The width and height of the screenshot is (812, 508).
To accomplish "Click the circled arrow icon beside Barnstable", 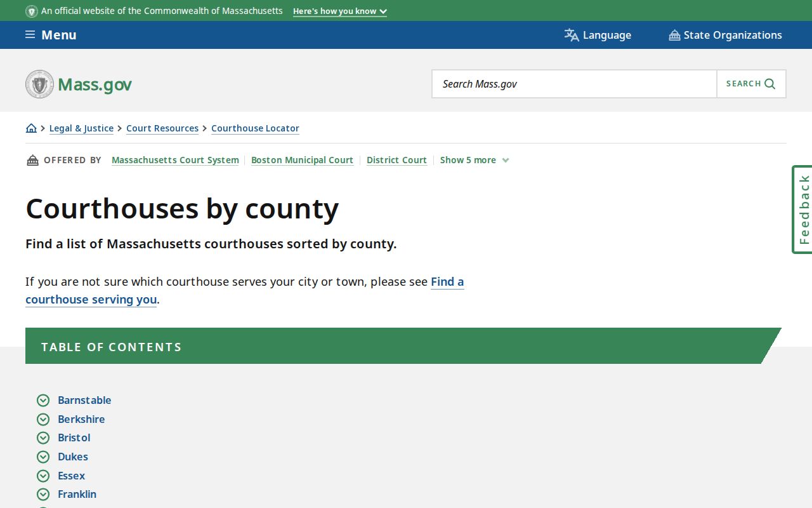I will tap(43, 400).
